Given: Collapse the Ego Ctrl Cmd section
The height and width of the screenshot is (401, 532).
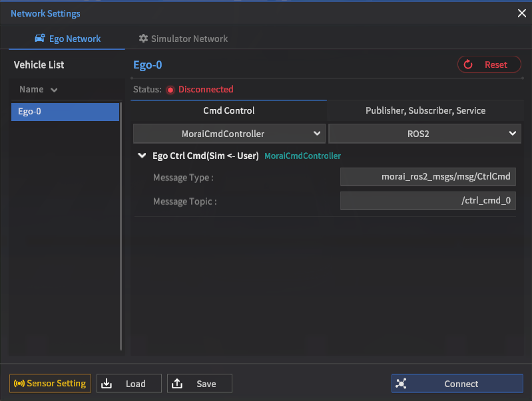Looking at the screenshot, I should [x=141, y=156].
